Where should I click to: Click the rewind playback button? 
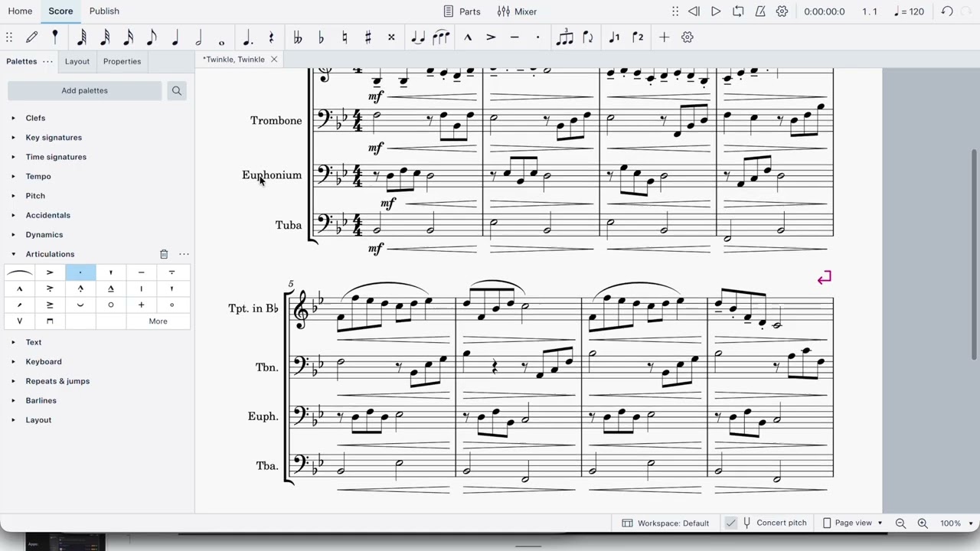(694, 11)
